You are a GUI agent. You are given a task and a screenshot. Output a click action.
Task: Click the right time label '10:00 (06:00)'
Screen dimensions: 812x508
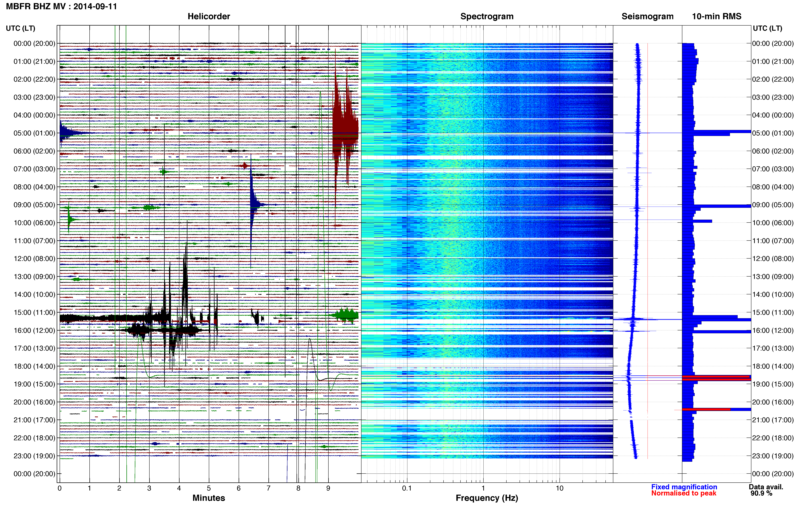click(x=773, y=223)
